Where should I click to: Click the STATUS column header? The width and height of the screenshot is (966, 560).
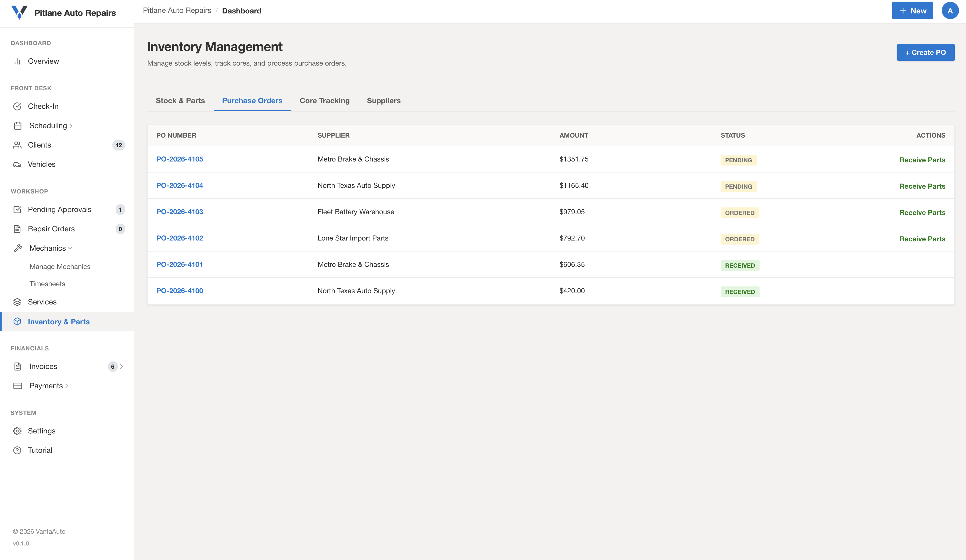732,135
